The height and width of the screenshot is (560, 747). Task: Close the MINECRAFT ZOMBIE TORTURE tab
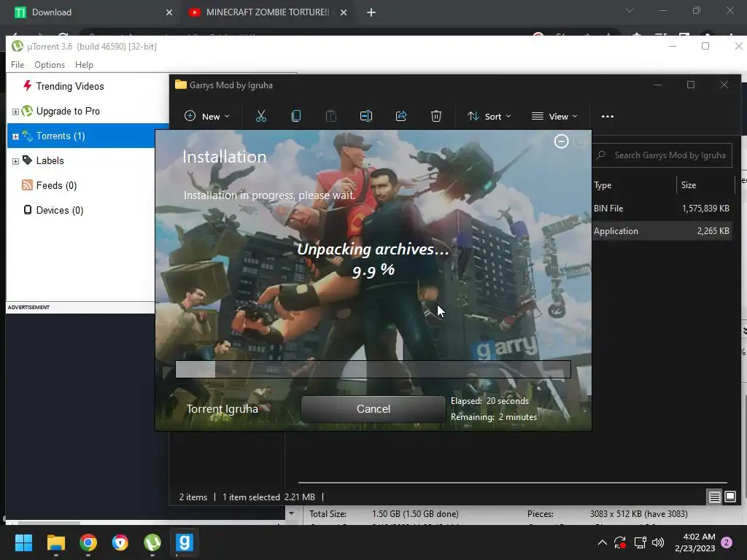point(344,12)
